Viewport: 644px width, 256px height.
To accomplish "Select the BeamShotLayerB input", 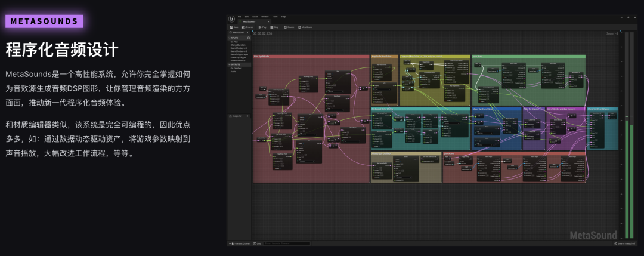I will [239, 51].
